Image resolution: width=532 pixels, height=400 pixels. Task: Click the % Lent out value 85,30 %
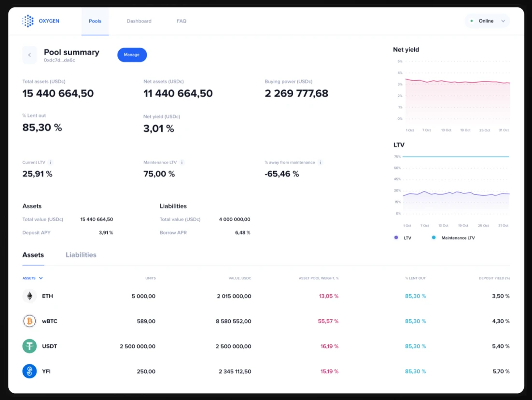click(42, 128)
